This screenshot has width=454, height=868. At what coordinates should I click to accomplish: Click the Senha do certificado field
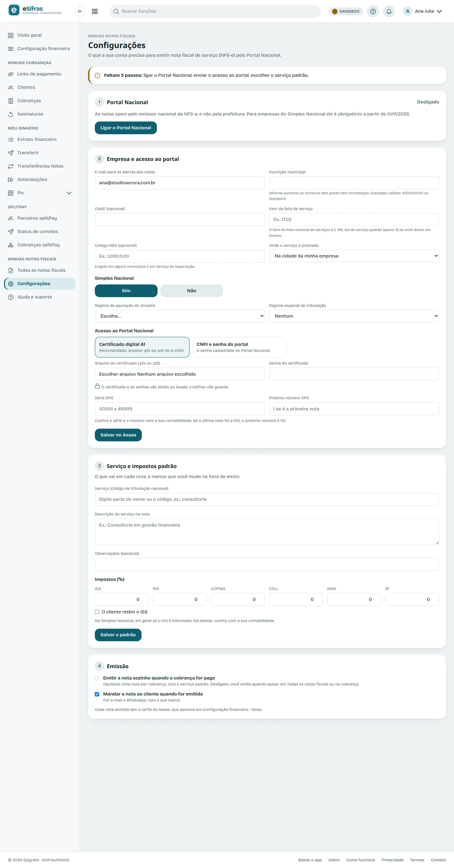coord(354,374)
